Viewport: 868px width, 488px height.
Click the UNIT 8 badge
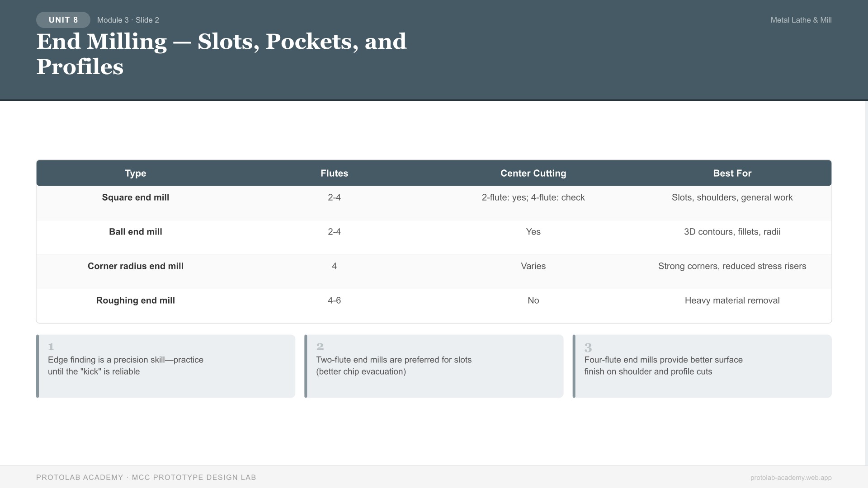[63, 20]
